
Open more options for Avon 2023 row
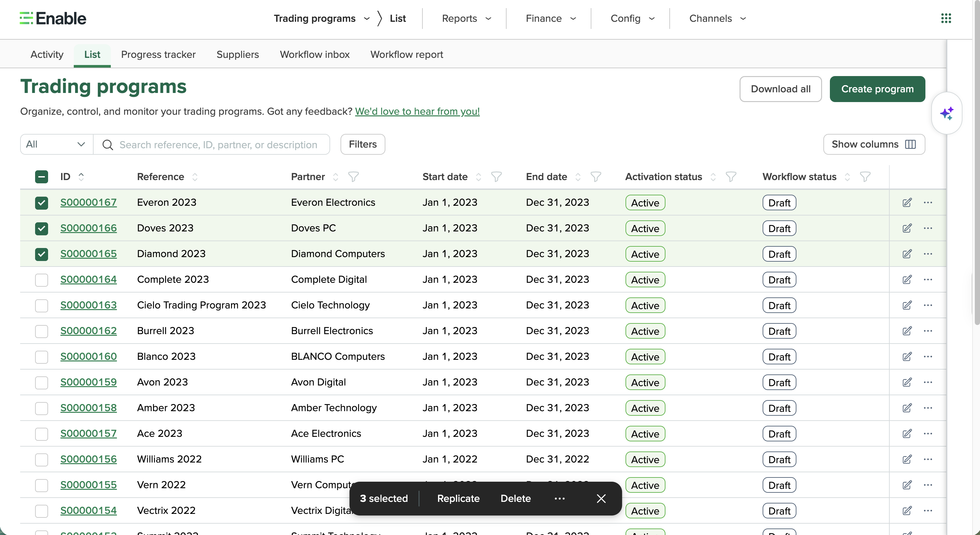point(928,382)
